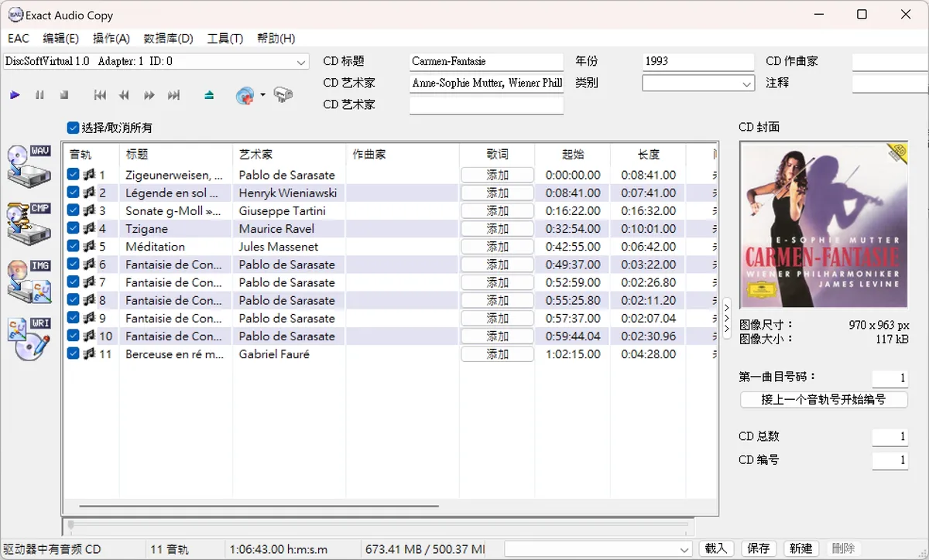Viewport: 929px width, 560px height.
Task: Click the Play button in transport controls
Action: point(15,95)
